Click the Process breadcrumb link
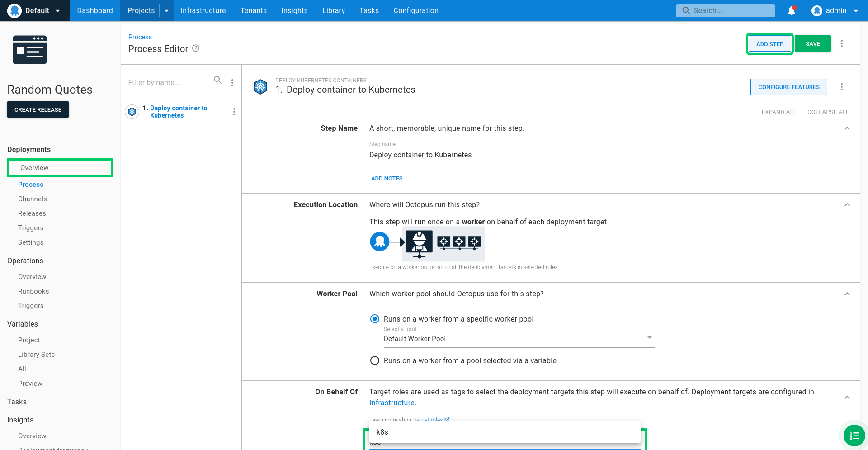Viewport: 868px width, 450px height. [x=140, y=37]
